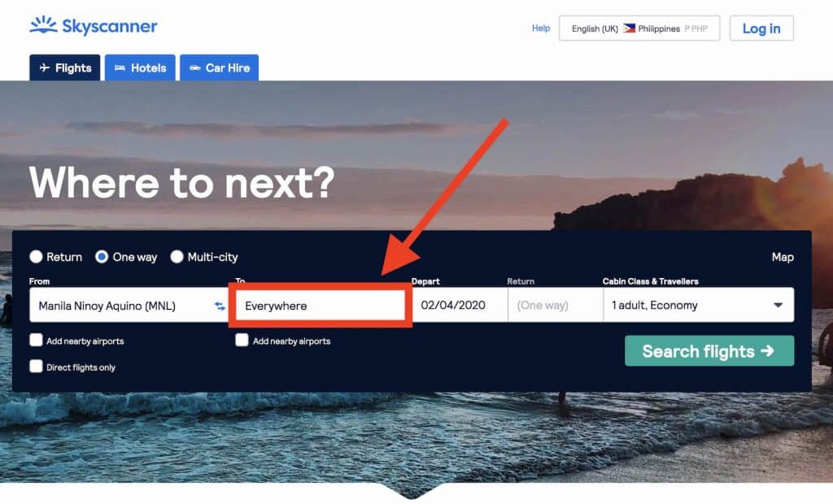Click the Philippines flag icon
833x504 pixels.
629,28
